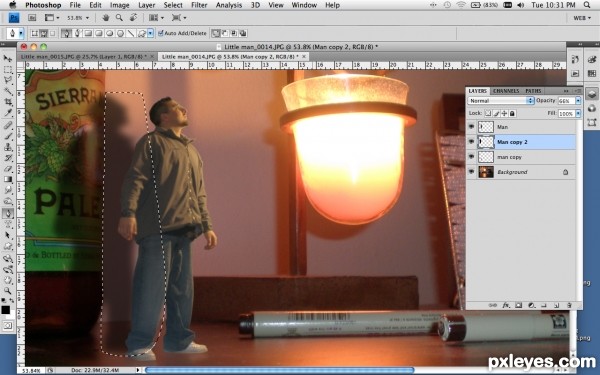Open the blend mode Normal dropdown
The height and width of the screenshot is (375, 600).
(x=501, y=101)
